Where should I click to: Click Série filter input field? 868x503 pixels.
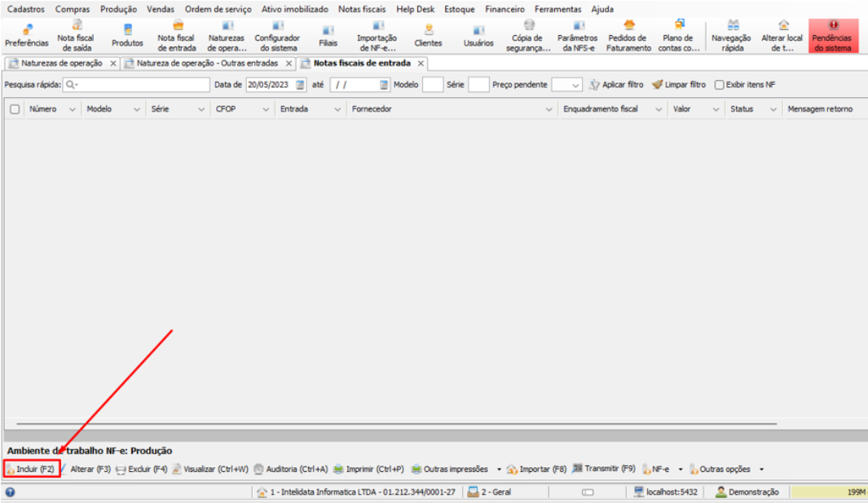[x=479, y=85]
